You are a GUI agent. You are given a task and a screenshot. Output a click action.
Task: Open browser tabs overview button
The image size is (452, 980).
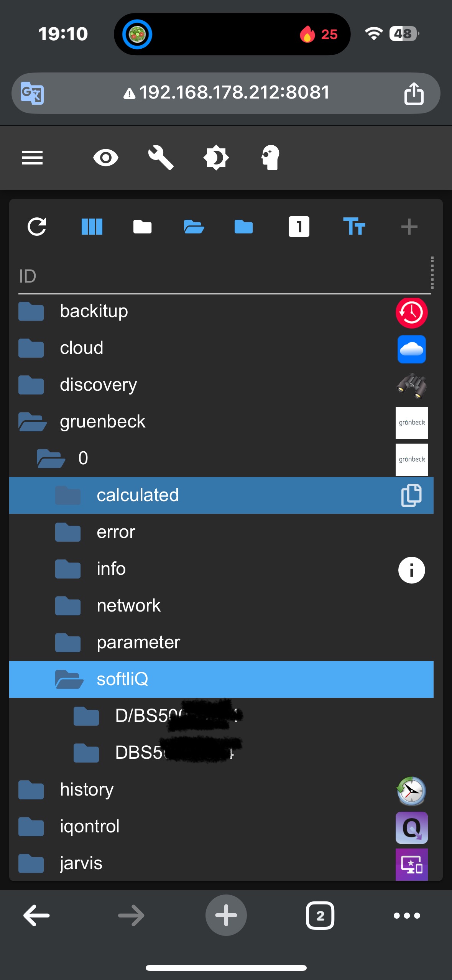(320, 915)
